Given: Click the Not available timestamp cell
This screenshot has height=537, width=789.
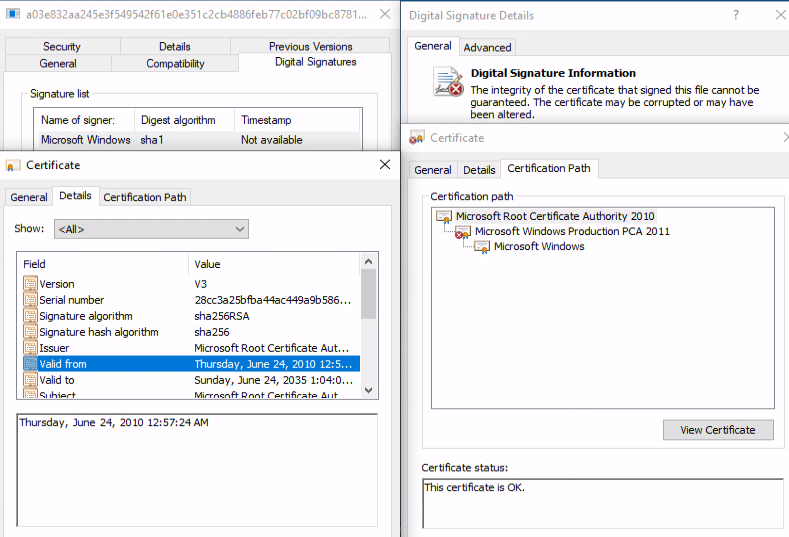Looking at the screenshot, I should click(x=272, y=140).
